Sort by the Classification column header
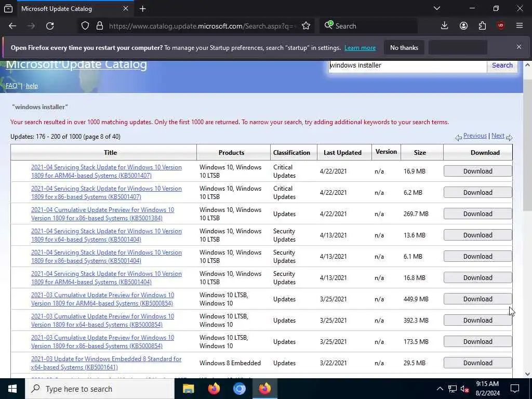This screenshot has height=399, width=532. tap(291, 153)
